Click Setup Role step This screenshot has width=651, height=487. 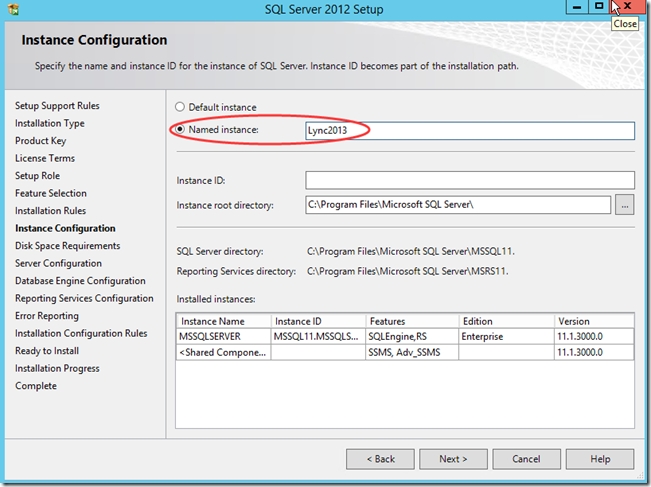click(x=37, y=176)
